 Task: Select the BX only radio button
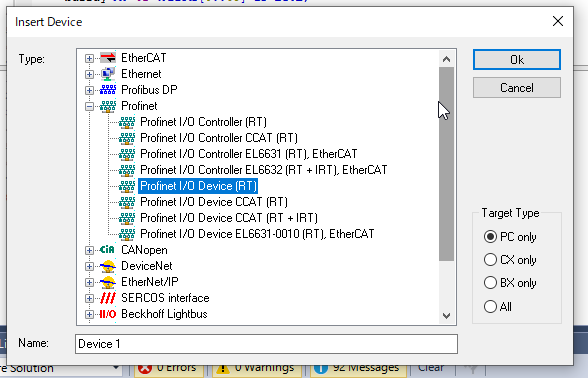(x=510, y=283)
